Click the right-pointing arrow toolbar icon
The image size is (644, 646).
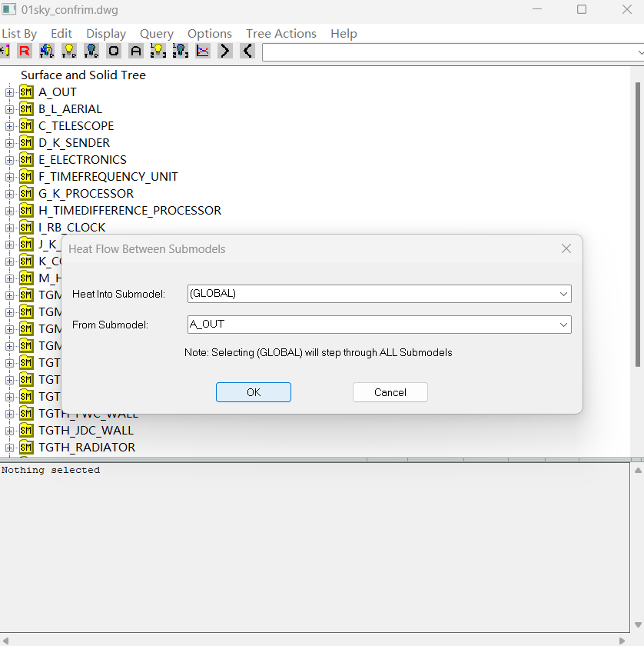[224, 51]
